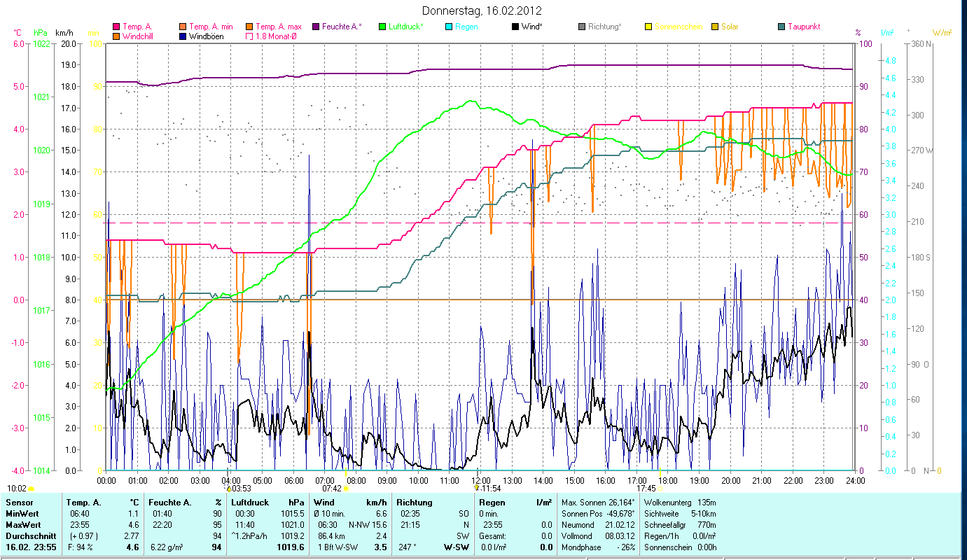
Task: Click the Feuchte A. column header
Action: pyautogui.click(x=169, y=502)
